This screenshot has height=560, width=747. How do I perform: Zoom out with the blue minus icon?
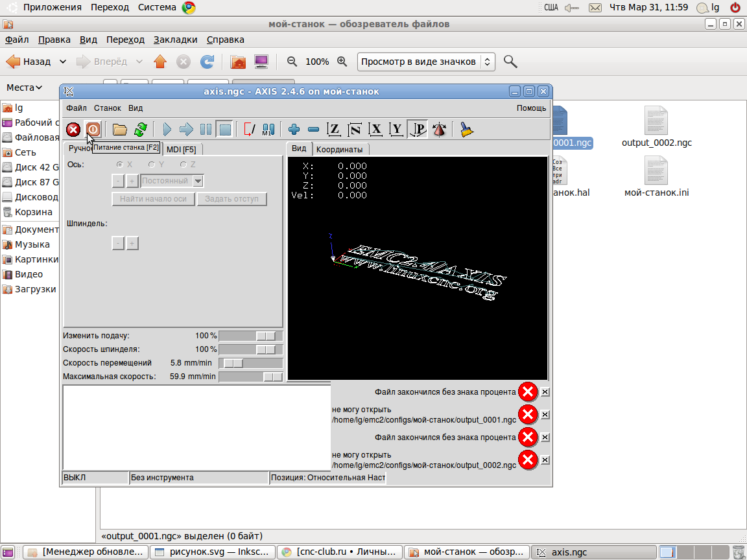tap(313, 130)
